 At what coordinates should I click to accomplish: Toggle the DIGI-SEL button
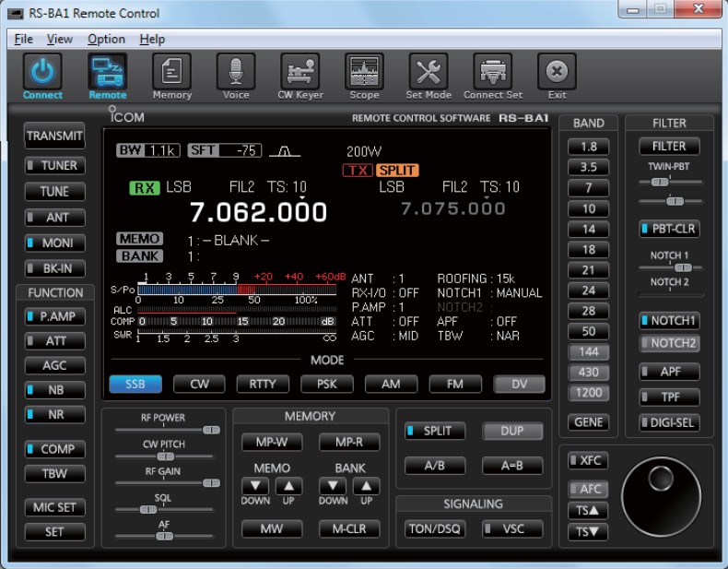pos(669,422)
